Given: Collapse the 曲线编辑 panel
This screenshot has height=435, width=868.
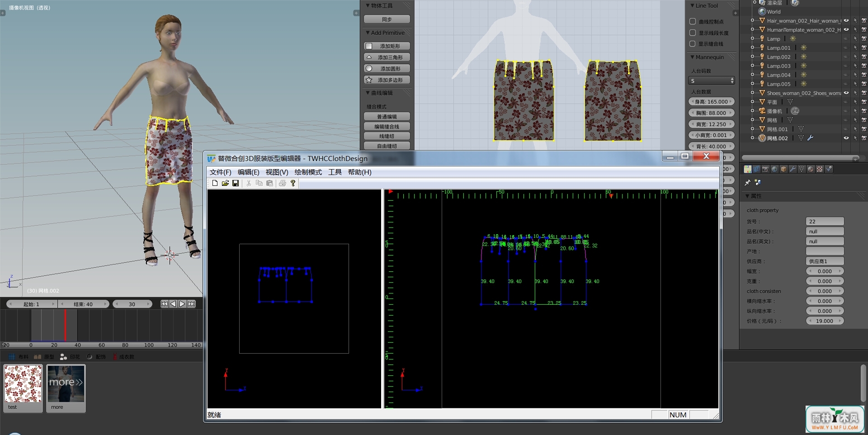Looking at the screenshot, I should point(368,93).
